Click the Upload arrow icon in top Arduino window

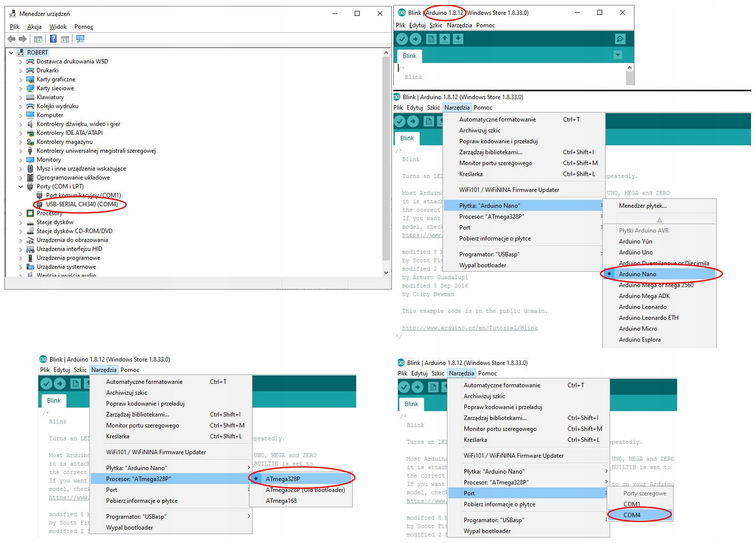click(416, 39)
